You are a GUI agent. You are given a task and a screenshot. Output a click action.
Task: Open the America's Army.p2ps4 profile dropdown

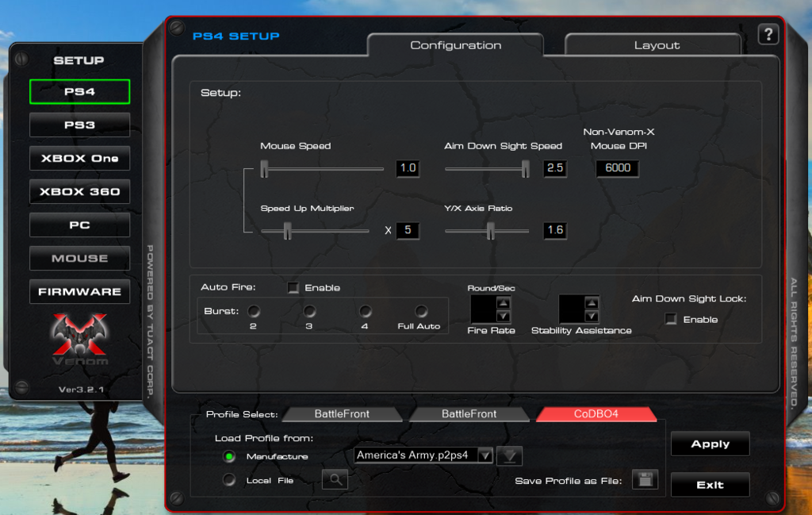423,455
